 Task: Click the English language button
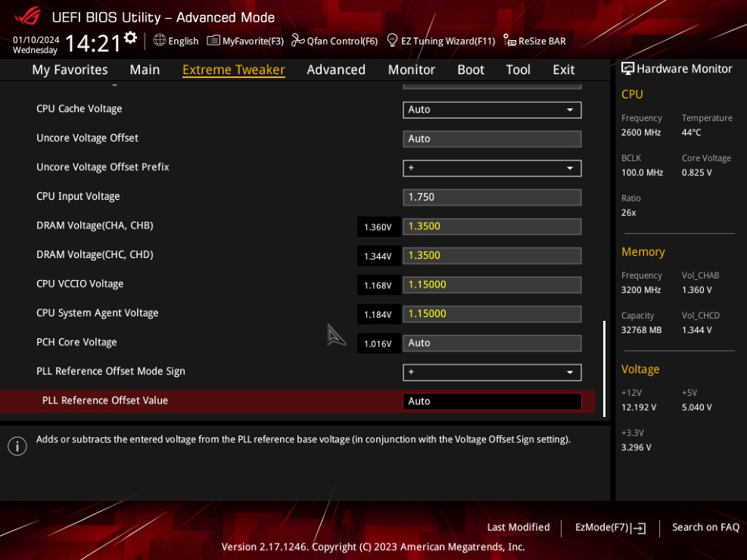pyautogui.click(x=183, y=41)
